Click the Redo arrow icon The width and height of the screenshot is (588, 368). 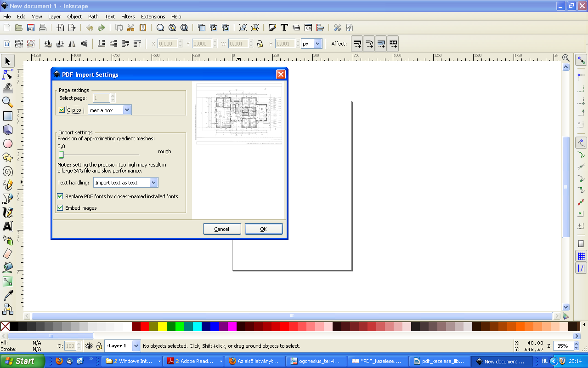pos(101,28)
